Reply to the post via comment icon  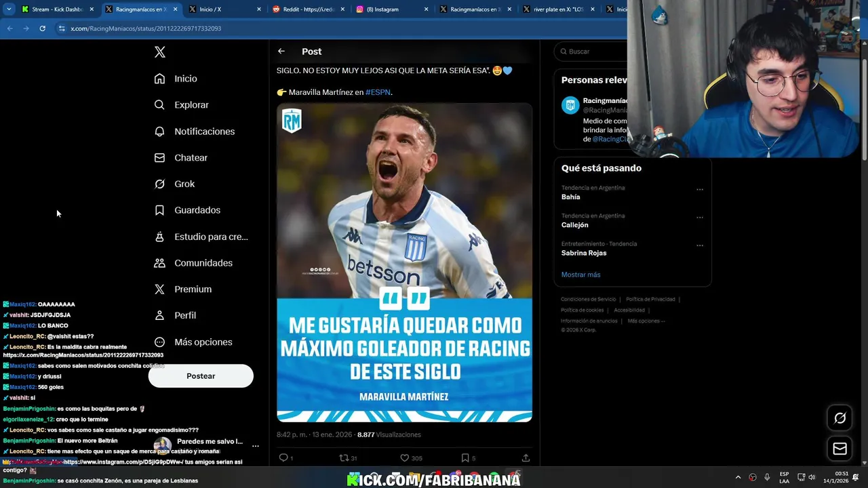coord(284,458)
